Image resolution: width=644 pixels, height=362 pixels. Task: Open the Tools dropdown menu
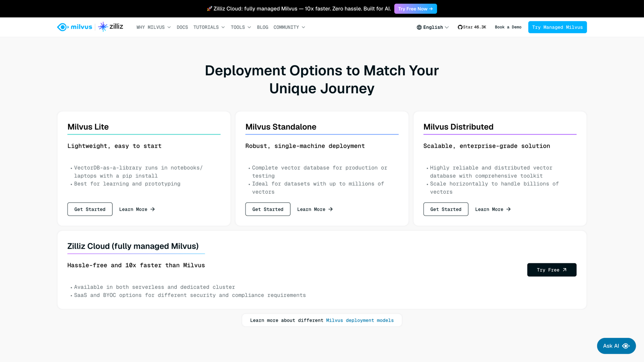tap(241, 27)
